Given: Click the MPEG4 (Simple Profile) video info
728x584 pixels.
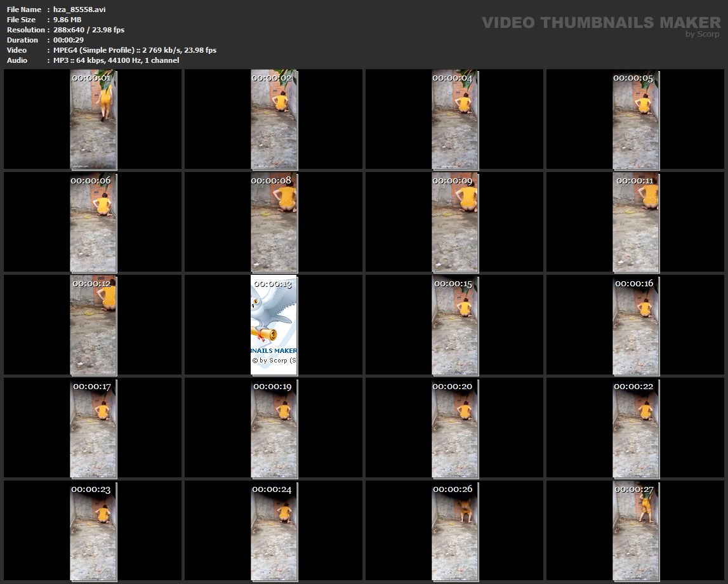Looking at the screenshot, I should point(135,50).
